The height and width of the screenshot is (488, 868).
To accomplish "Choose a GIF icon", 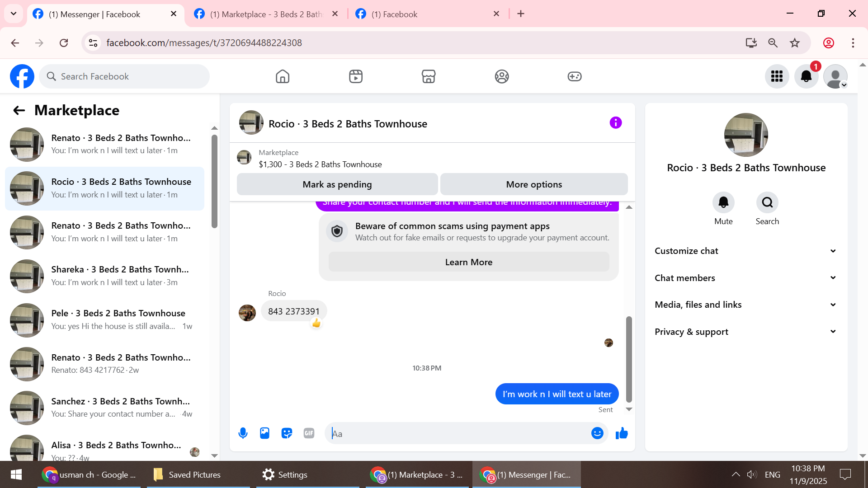I will click(309, 433).
